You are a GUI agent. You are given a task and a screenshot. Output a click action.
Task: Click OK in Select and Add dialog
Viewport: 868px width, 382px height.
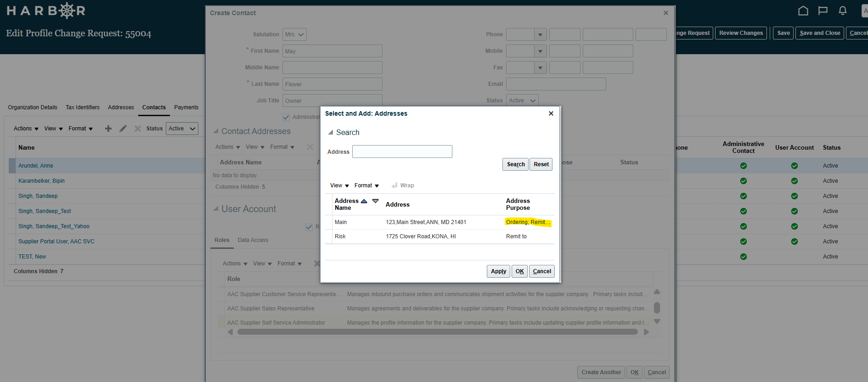(x=519, y=271)
